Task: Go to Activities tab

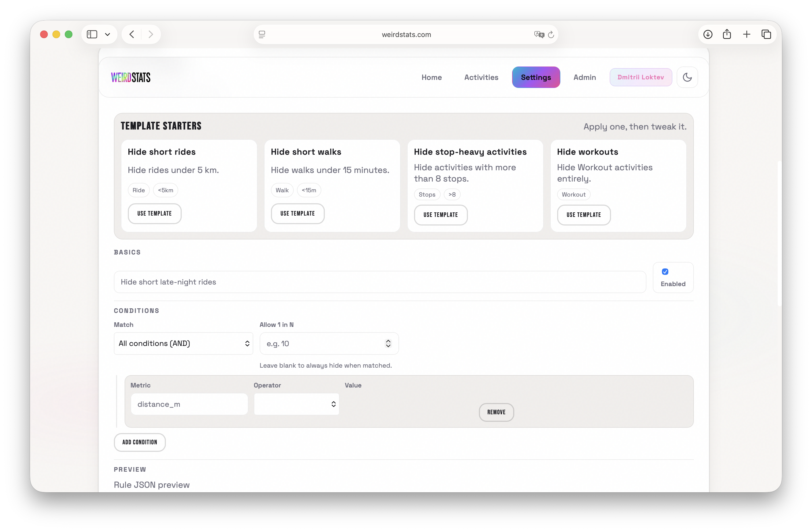Action: point(481,77)
